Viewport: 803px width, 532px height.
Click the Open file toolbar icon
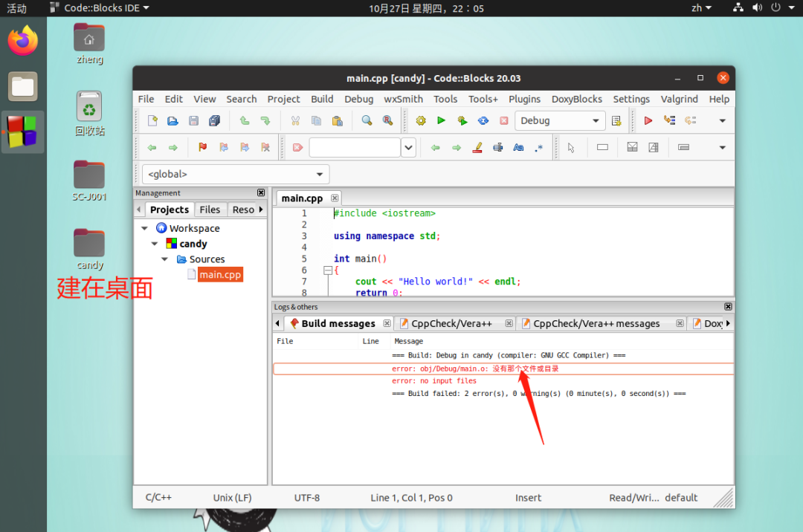[x=172, y=120]
